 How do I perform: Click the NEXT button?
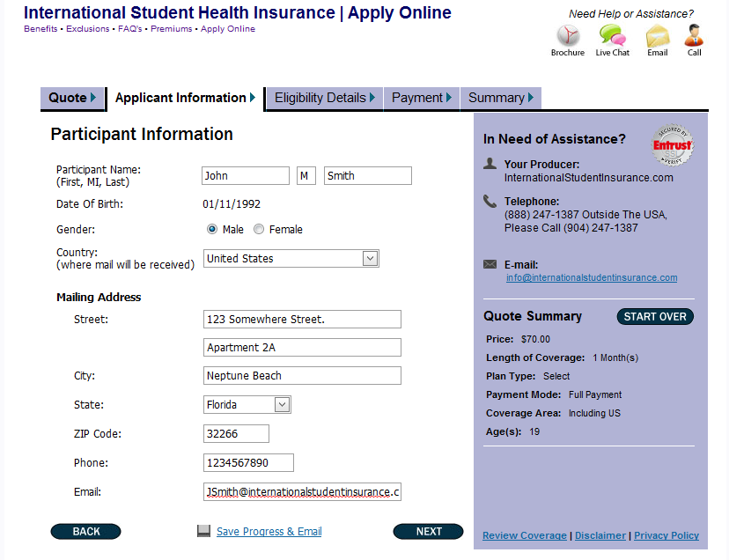point(428,532)
